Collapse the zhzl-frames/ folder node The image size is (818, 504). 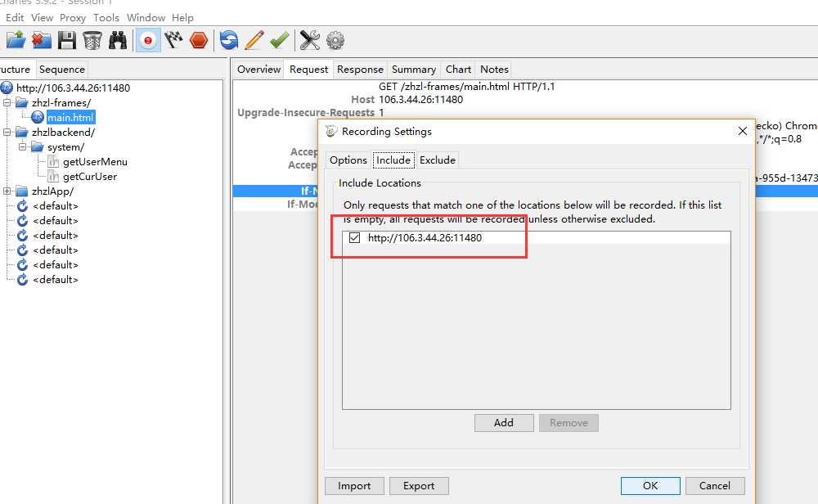7,103
